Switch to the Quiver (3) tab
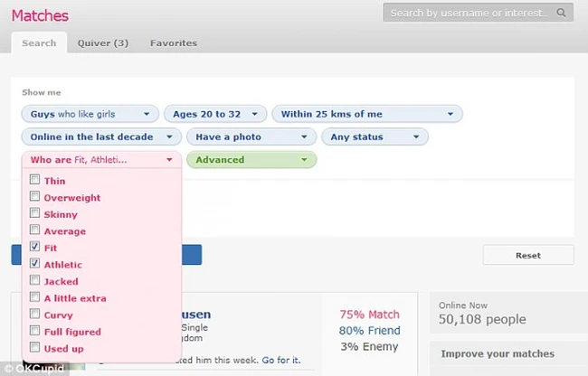The height and width of the screenshot is (376, 588). (102, 42)
